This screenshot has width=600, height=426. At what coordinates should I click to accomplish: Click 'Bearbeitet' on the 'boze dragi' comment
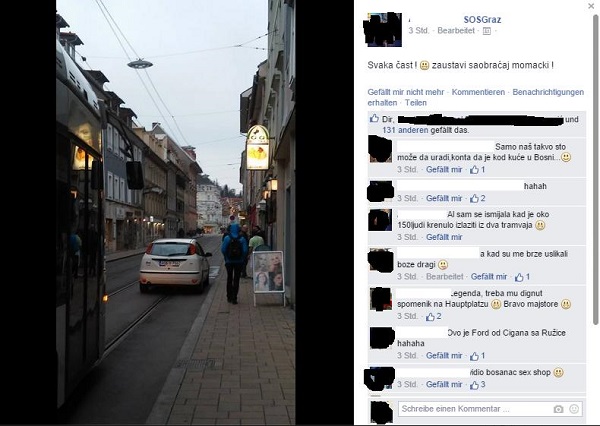(x=445, y=276)
